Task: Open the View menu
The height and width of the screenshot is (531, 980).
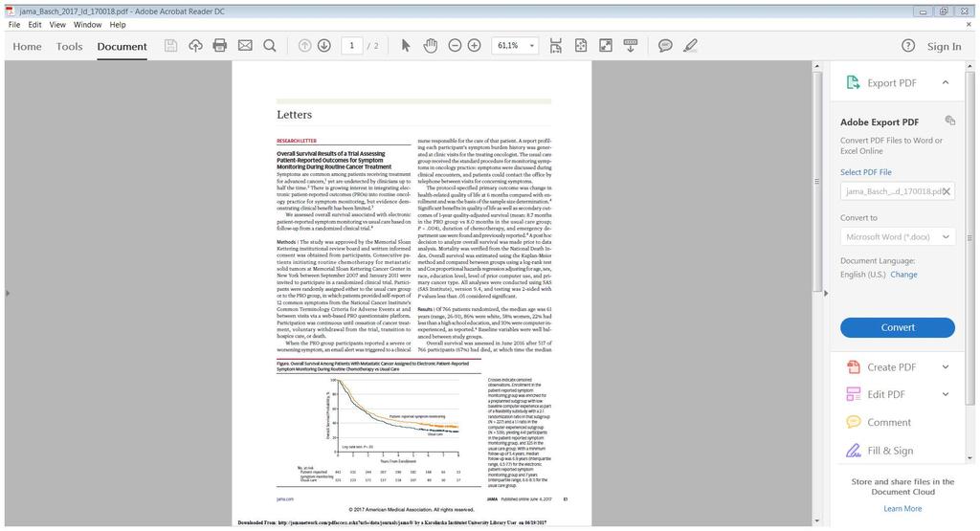Action: pyautogui.click(x=57, y=24)
